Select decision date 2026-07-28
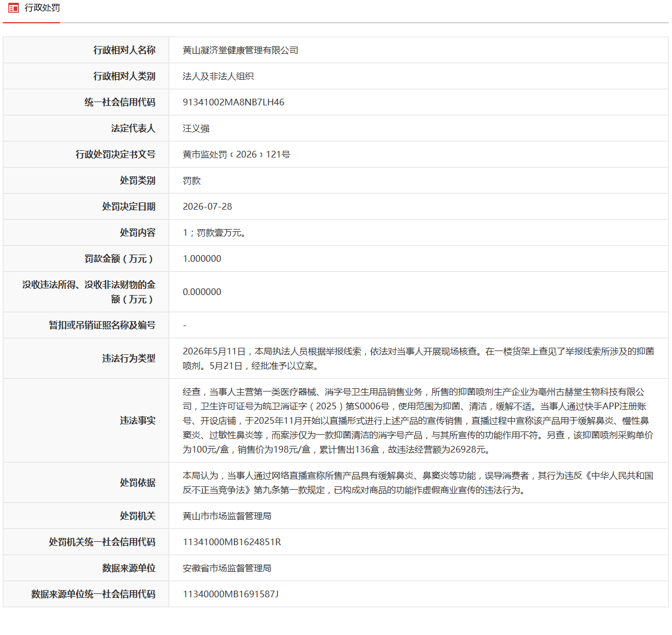 pos(208,206)
